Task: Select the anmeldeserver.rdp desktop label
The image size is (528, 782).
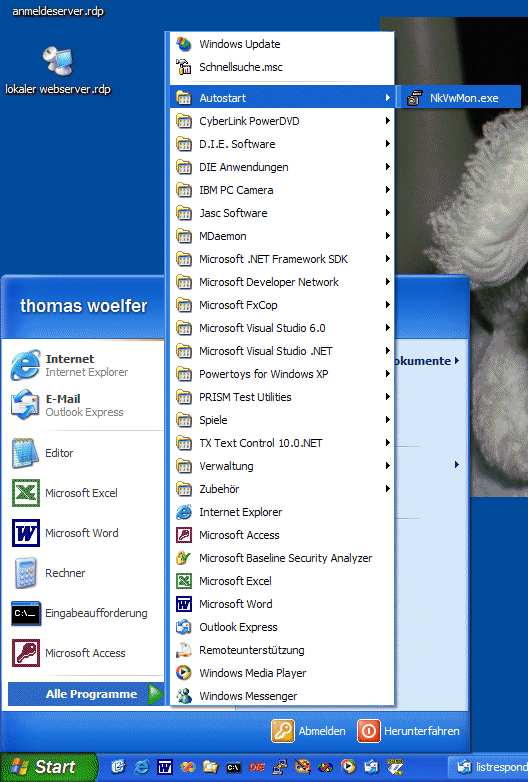Action: click(x=58, y=11)
